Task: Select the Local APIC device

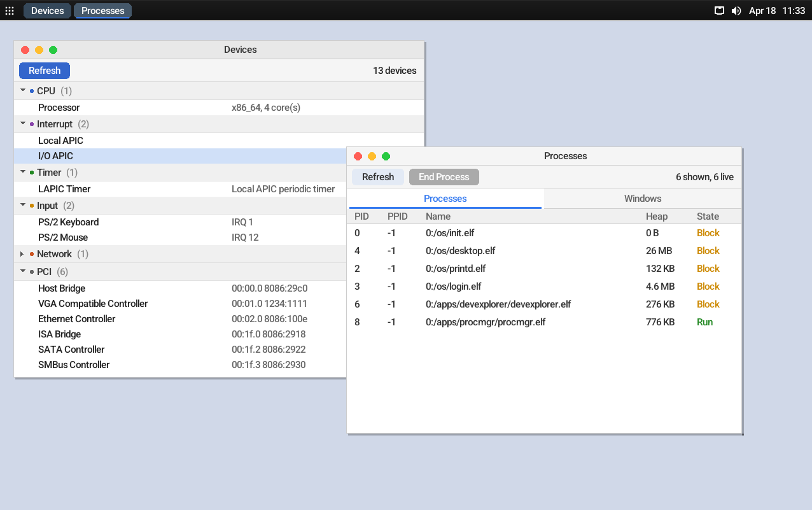Action: pos(219,141)
